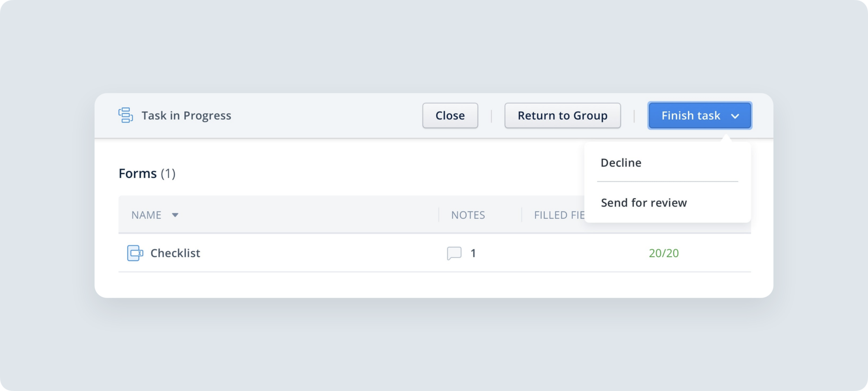This screenshot has height=391, width=868.
Task: Click the "Task in Progress" title text
Action: [186, 115]
